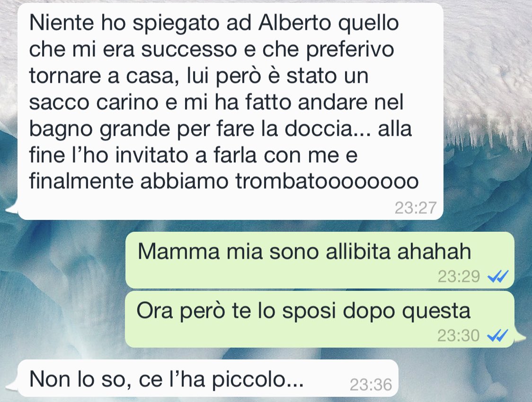Image resolution: width=532 pixels, height=402 pixels.
Task: Click the name "Alberto" in the first message
Action: [x=294, y=23]
